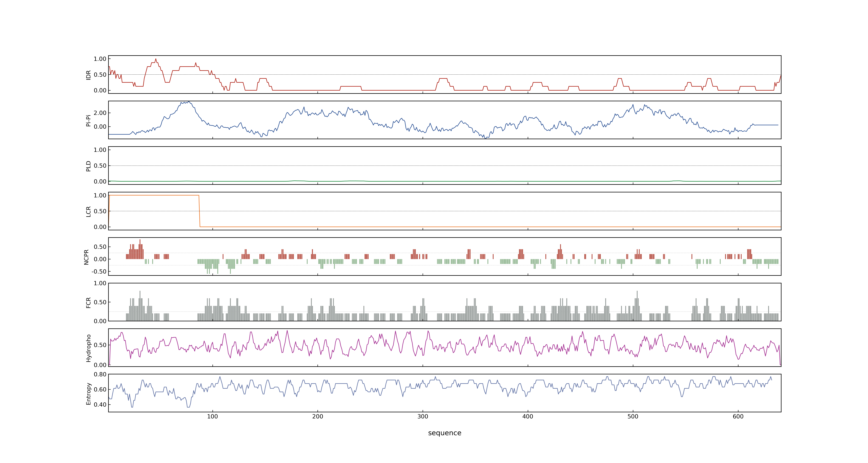The height and width of the screenshot is (463, 868).
Task: Click the 0.00 tick of Pi-Pi panel
Action: click(x=100, y=127)
